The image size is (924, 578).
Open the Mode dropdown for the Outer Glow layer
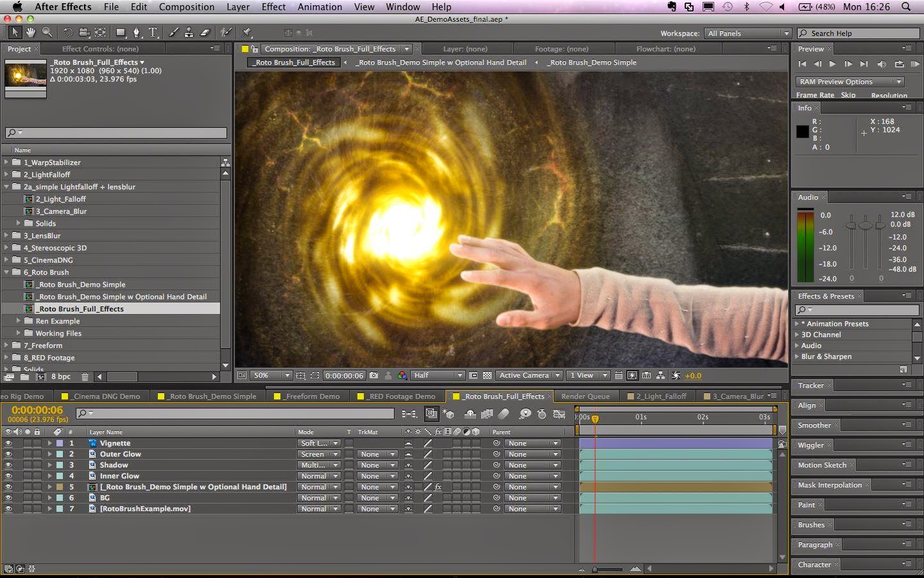point(319,454)
